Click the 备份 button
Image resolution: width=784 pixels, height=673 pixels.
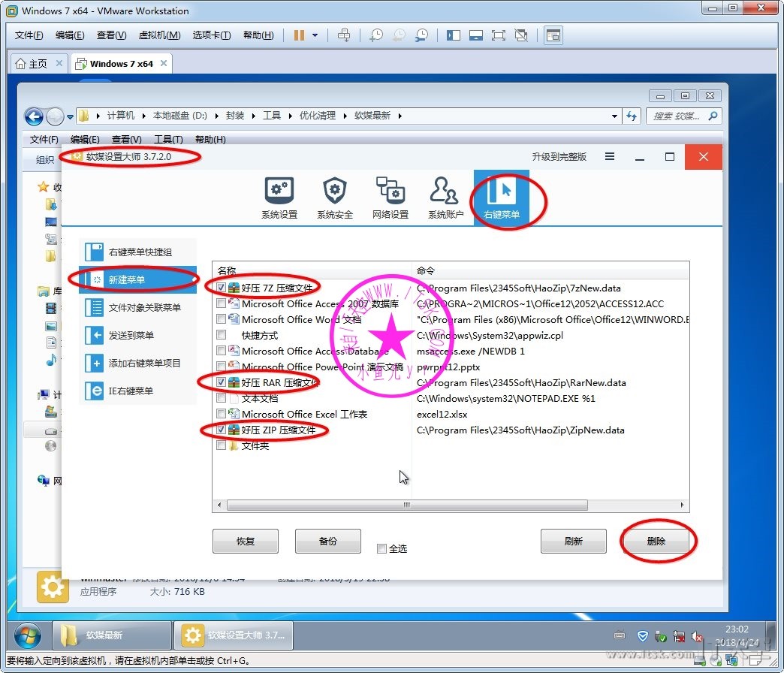click(327, 541)
